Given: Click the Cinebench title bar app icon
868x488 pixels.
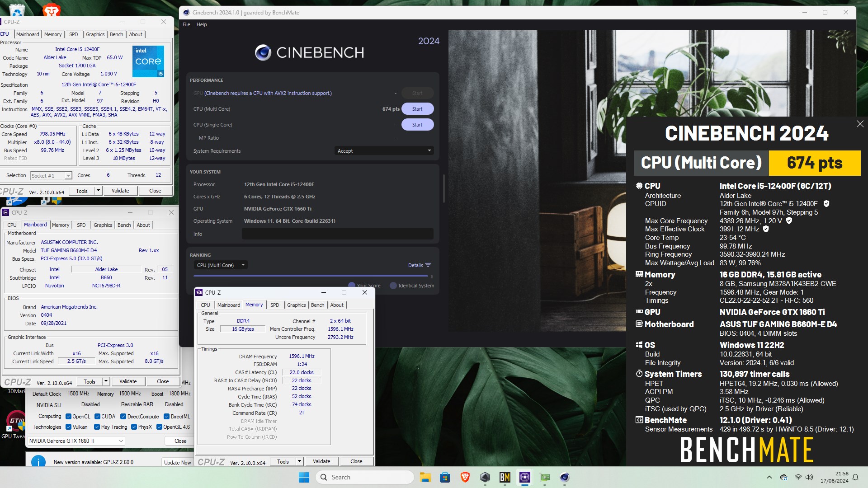Looking at the screenshot, I should [x=186, y=12].
